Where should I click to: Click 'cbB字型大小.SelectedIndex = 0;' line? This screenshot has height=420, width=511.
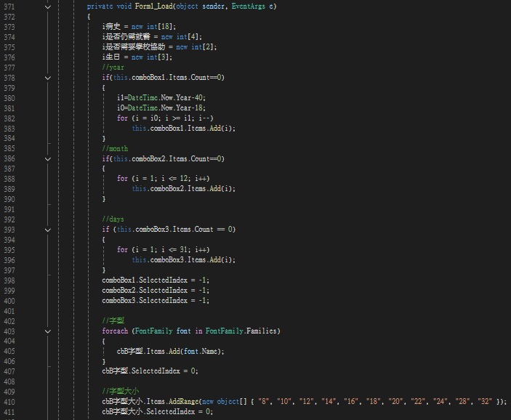coord(158,411)
